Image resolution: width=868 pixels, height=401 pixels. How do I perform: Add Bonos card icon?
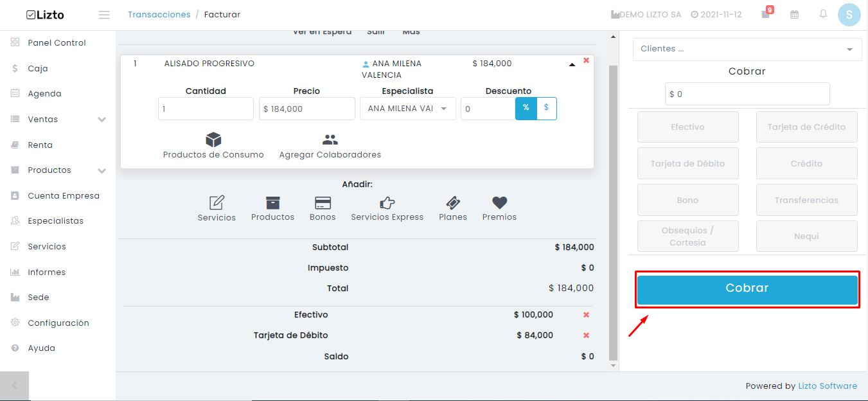(x=323, y=203)
